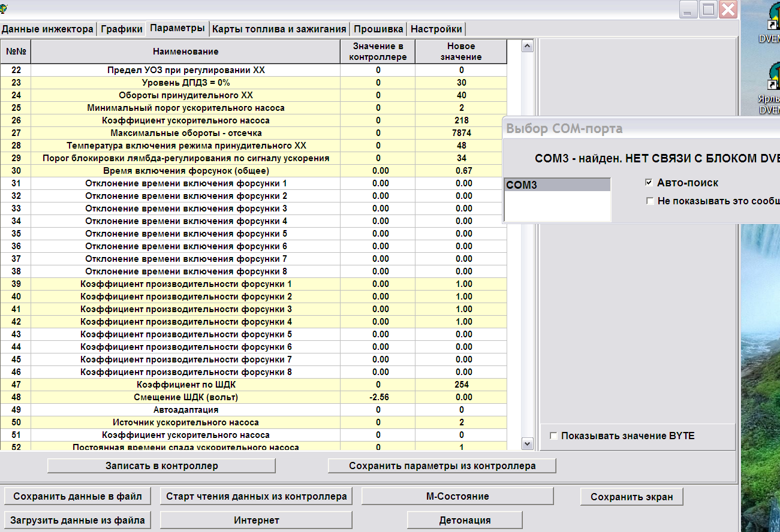Image resolution: width=780 pixels, height=532 pixels.
Task: Click Сохранить параметры из контроллера
Action: pos(442,465)
